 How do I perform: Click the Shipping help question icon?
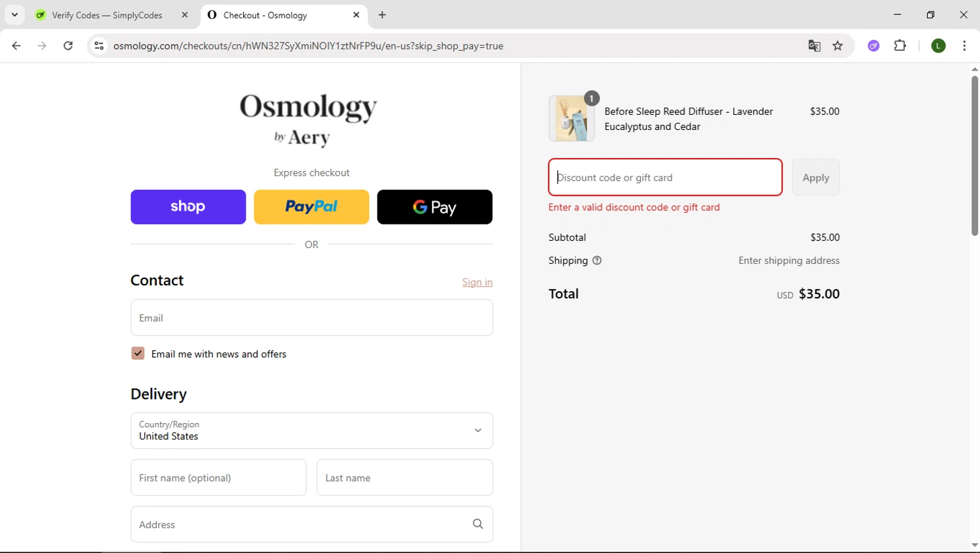pos(596,261)
